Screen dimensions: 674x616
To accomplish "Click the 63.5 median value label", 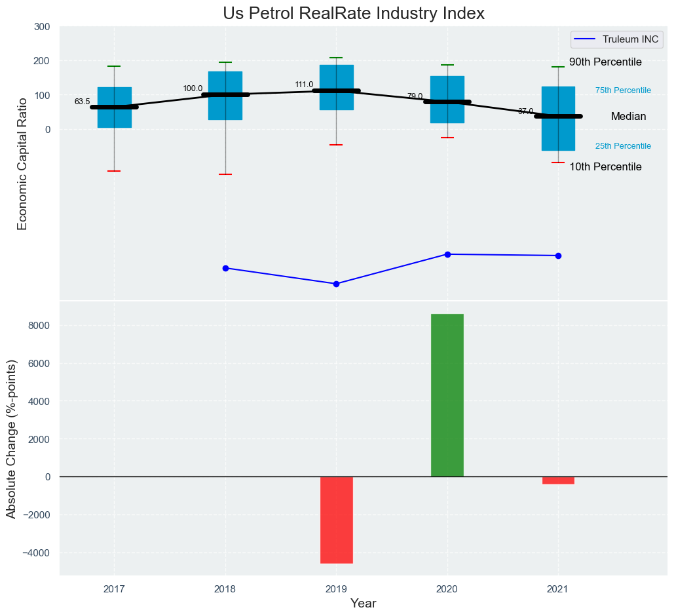I will [x=82, y=102].
